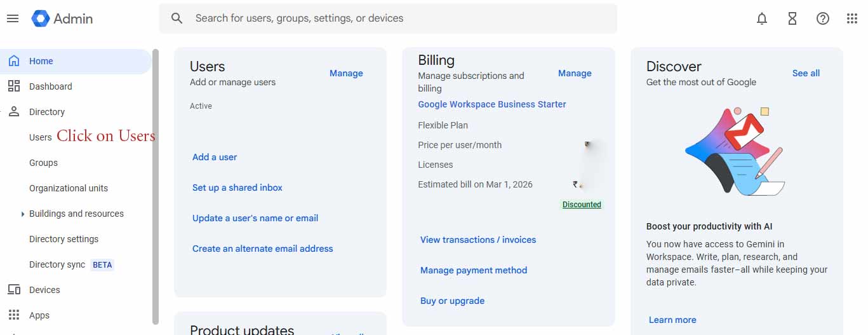Click See all in Discover card
Image resolution: width=868 pixels, height=335 pixels.
[x=806, y=73]
